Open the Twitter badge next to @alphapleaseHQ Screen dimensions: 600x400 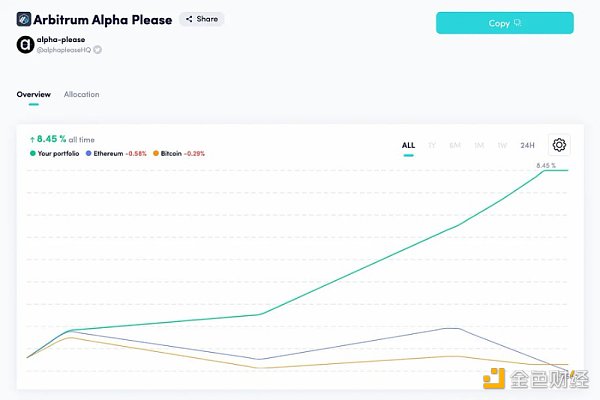click(98, 50)
